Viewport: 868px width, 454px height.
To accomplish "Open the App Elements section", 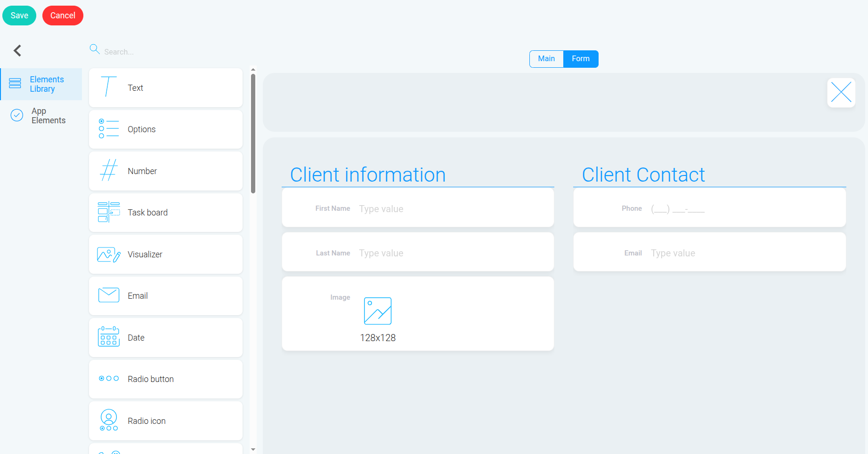I will click(x=41, y=116).
